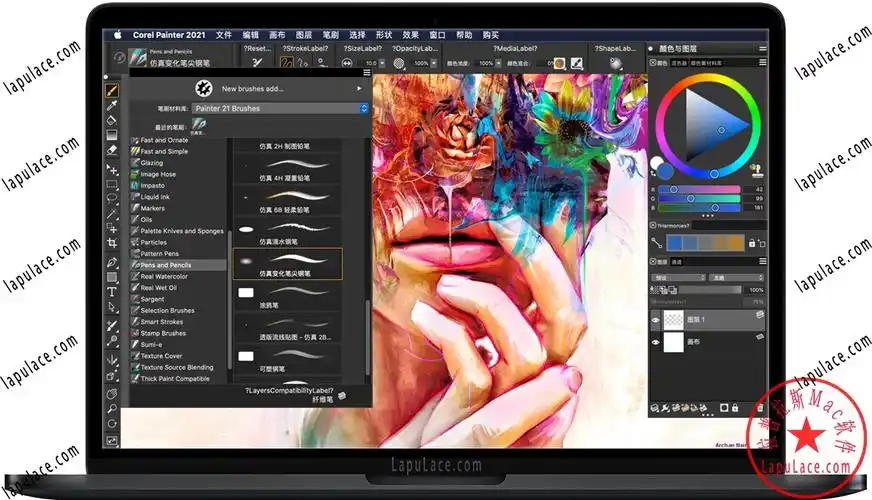The width and height of the screenshot is (872, 500).
Task: Expand the New brushes add arrow
Action: pos(359,88)
